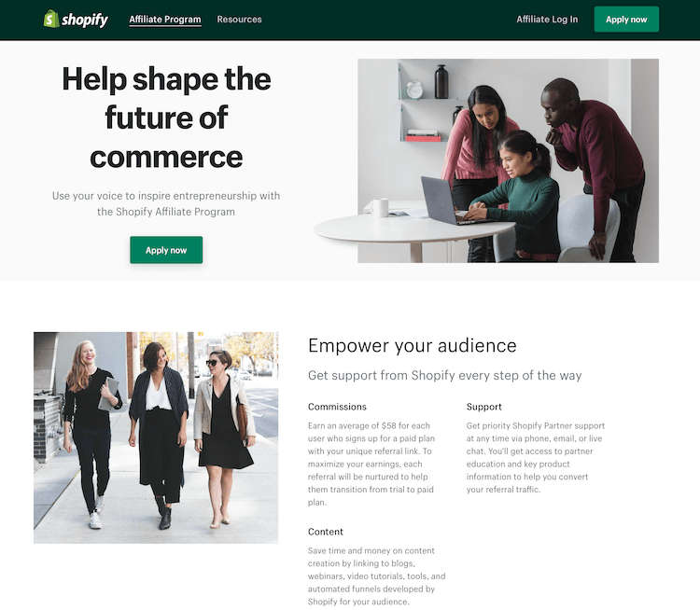
Task: Select the Content section heading
Action: [326, 532]
